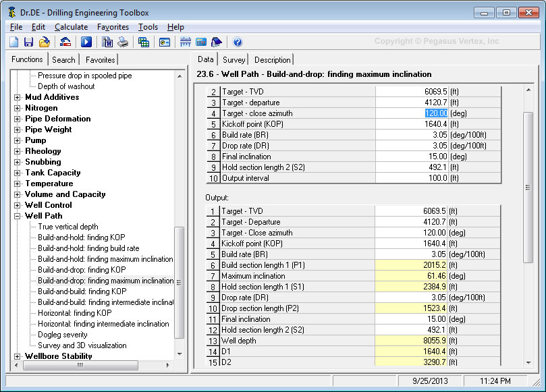Viewport: 546px width, 392px height.
Task: Click the Output interval input field
Action: (x=412, y=178)
